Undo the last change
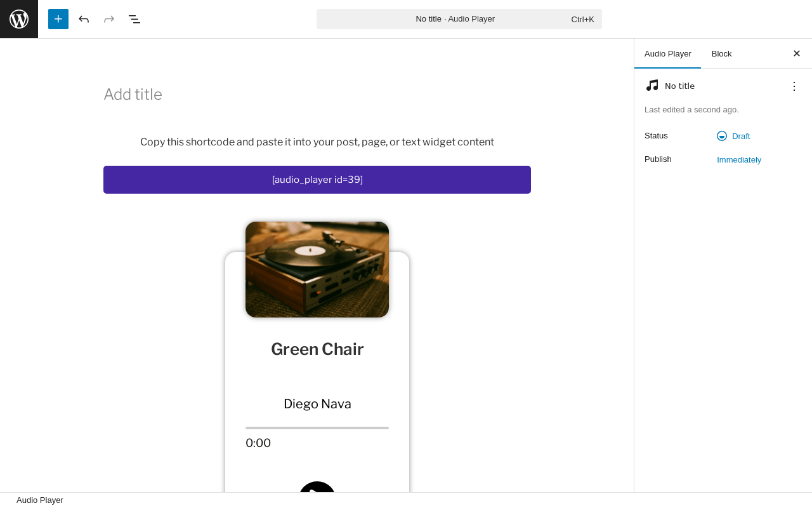The width and height of the screenshot is (812, 508). [x=84, y=19]
